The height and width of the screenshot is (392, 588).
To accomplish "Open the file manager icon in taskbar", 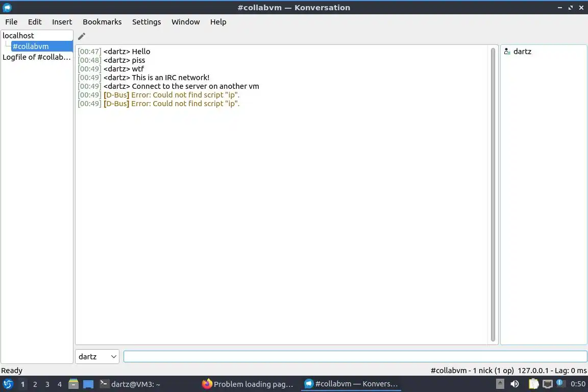I will 73,384.
